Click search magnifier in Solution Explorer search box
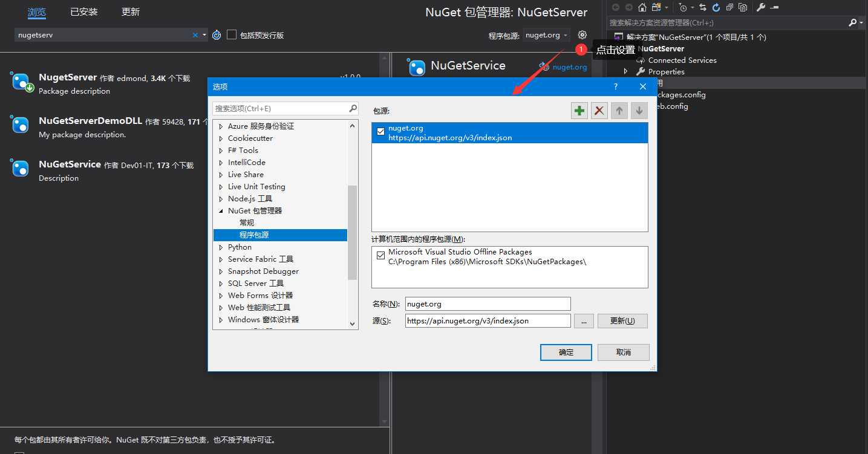Image resolution: width=868 pixels, height=454 pixels. 853,22
